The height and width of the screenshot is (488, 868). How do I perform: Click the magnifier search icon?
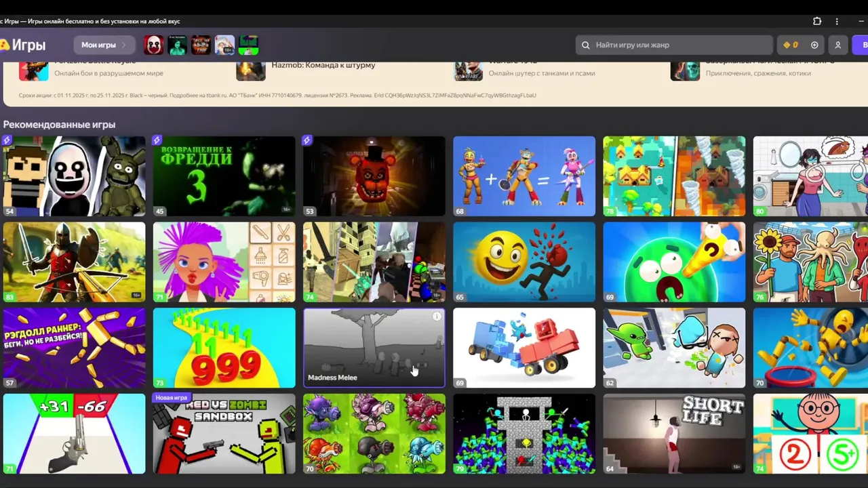[586, 45]
